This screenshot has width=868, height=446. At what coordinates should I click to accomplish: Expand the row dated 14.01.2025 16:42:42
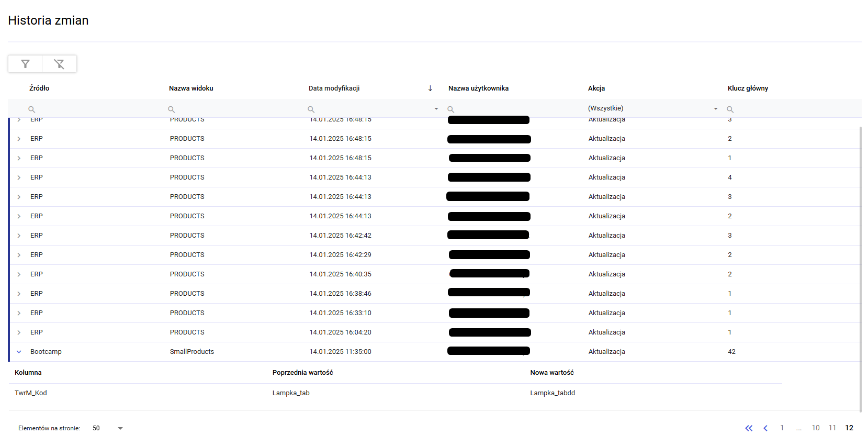tap(19, 236)
